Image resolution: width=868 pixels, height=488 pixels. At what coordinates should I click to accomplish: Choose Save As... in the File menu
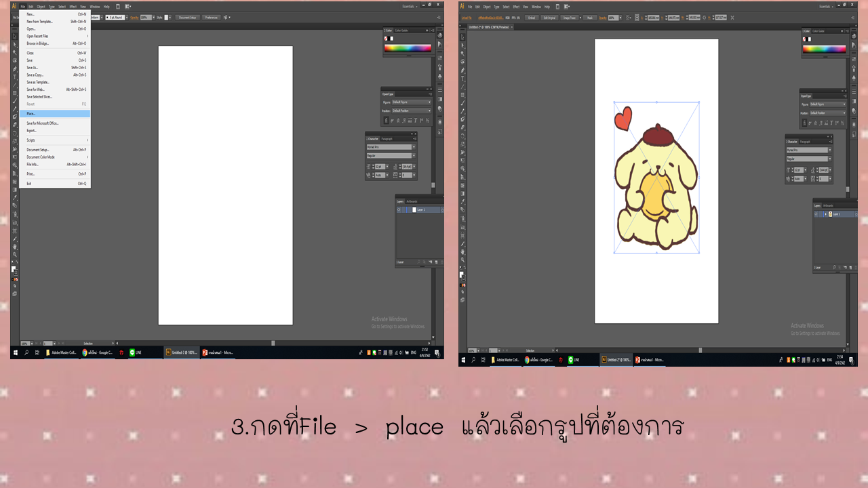55,68
